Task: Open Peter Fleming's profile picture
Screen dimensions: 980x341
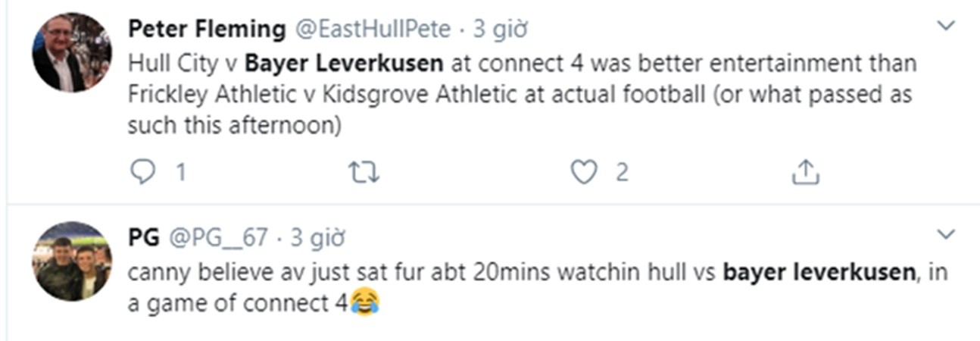Action: (72, 53)
